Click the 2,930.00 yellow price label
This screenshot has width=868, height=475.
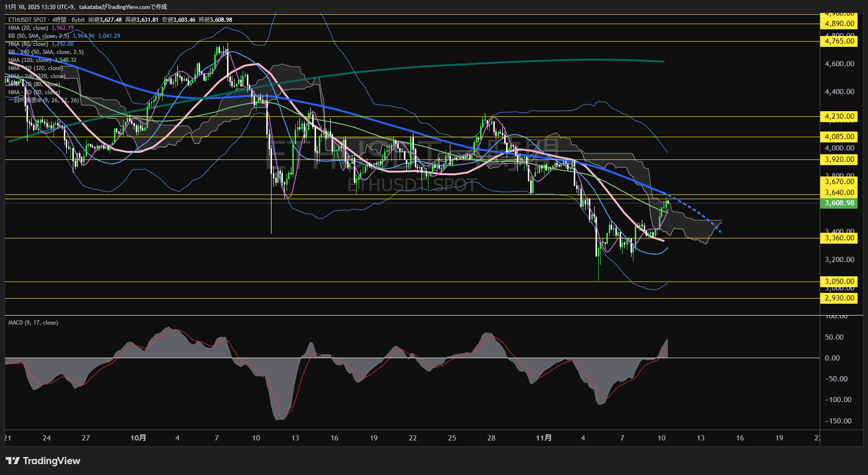point(840,298)
